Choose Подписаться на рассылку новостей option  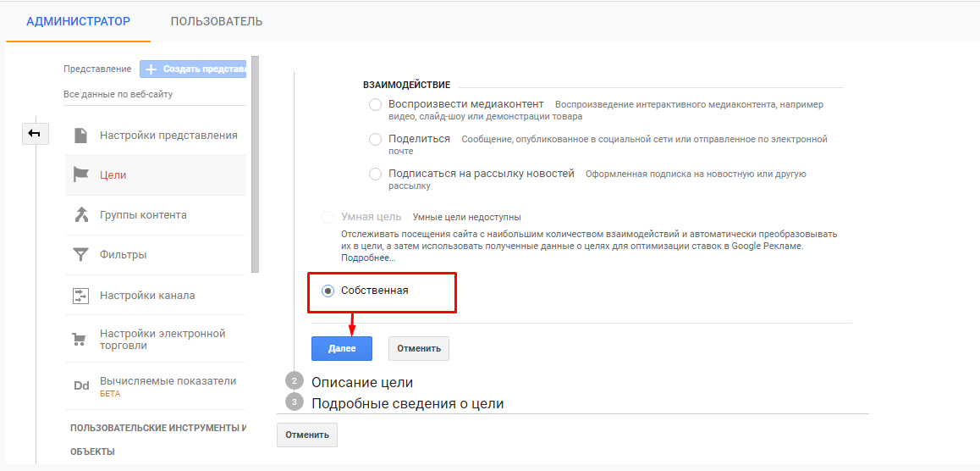coord(376,174)
